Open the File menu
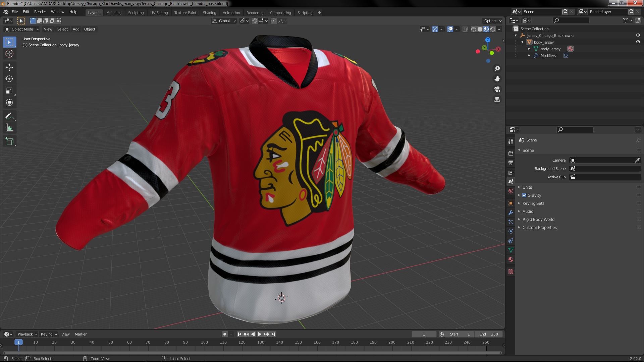 [x=15, y=12]
